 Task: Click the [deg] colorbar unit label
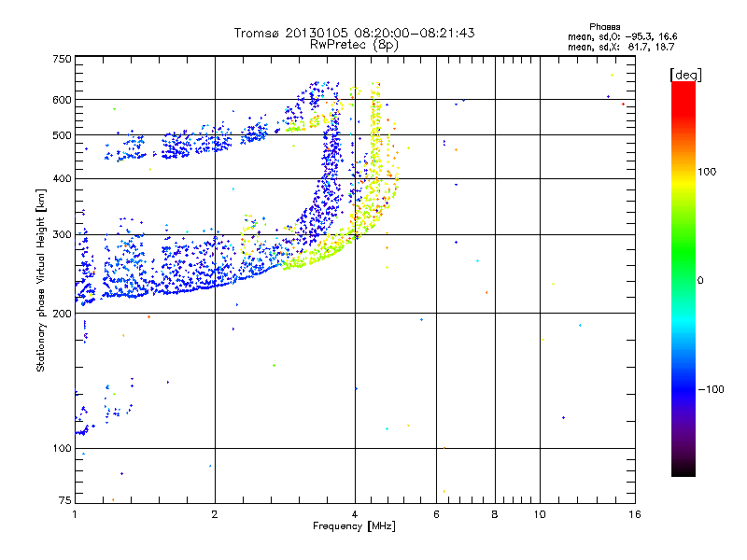click(685, 75)
